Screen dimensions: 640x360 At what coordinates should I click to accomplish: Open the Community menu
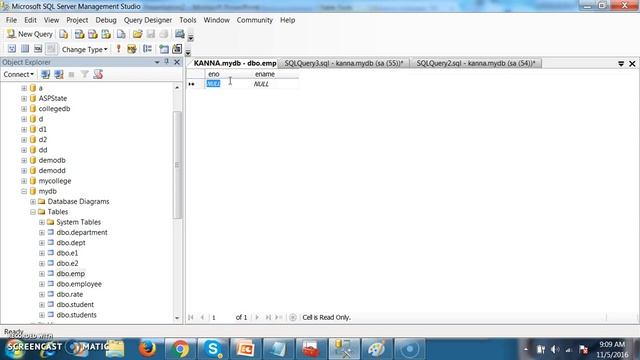click(255, 20)
